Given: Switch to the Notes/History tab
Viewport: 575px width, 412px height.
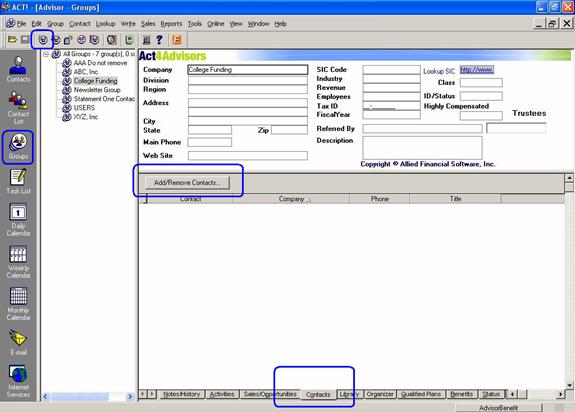Looking at the screenshot, I should pos(182,394).
